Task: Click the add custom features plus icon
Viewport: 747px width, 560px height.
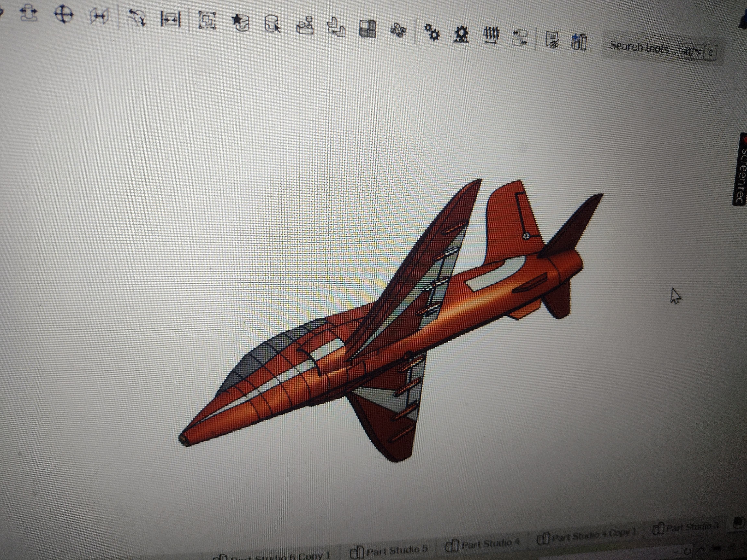Action: coord(579,42)
